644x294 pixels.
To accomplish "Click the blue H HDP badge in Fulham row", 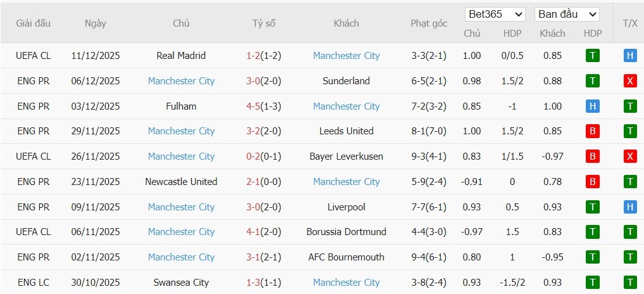I will point(593,106).
